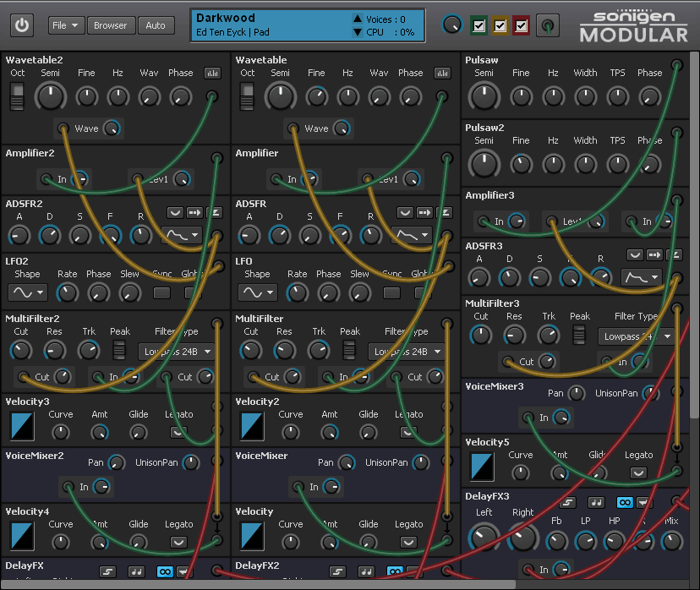Click the retrigger arrows icon on ADSFR
This screenshot has height=590, width=700.
click(424, 212)
